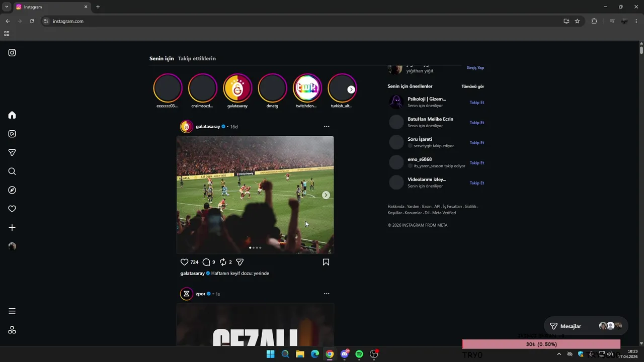Open Meta Verified footer link

coord(444,213)
